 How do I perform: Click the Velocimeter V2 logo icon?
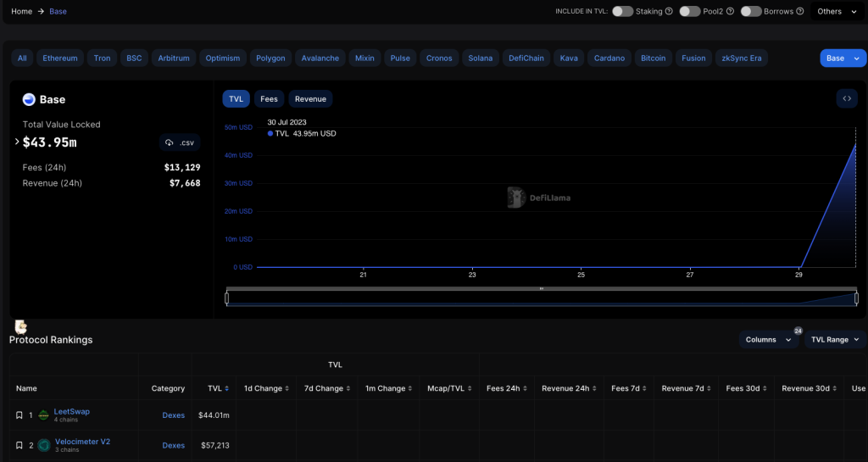pos(44,445)
